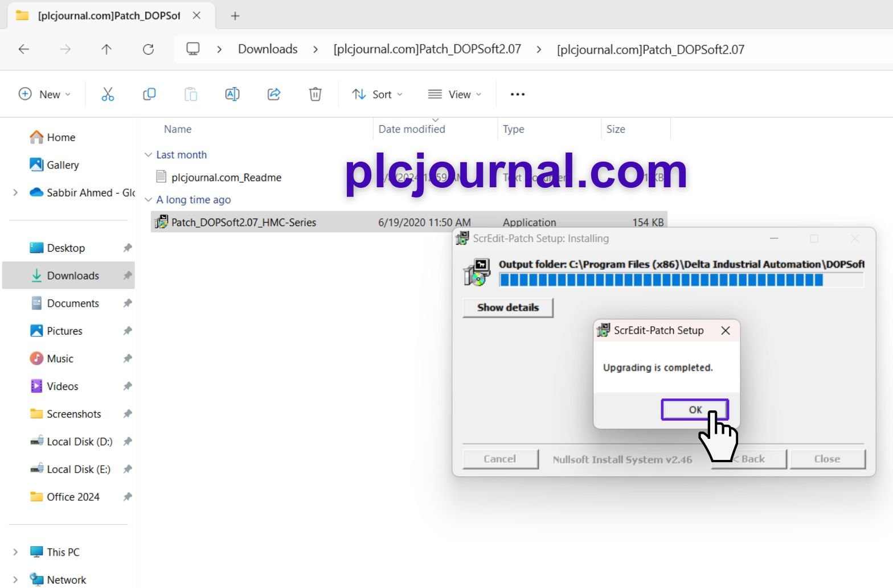The width and height of the screenshot is (893, 588).
Task: Select Downloads in breadcrumb path
Action: point(268,50)
